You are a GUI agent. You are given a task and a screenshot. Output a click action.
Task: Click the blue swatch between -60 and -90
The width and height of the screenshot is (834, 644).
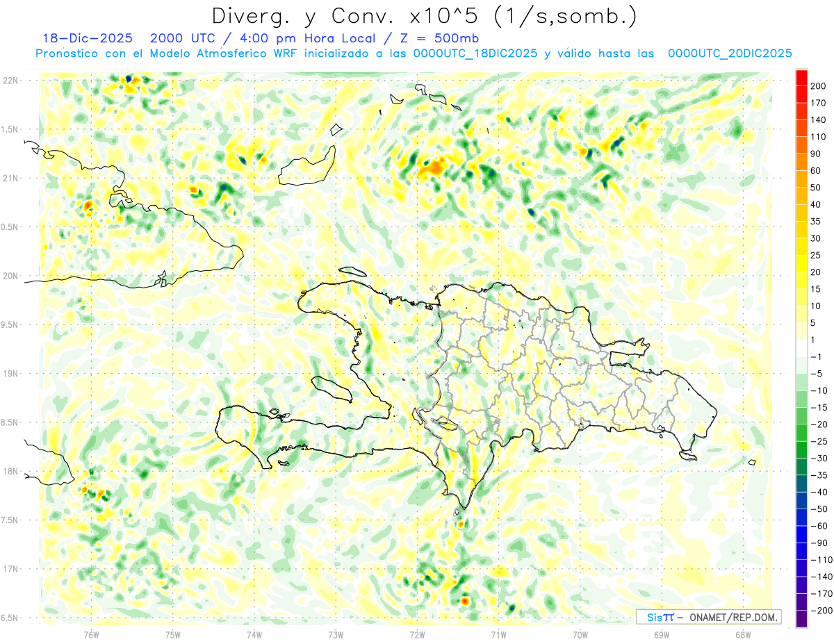point(801,534)
